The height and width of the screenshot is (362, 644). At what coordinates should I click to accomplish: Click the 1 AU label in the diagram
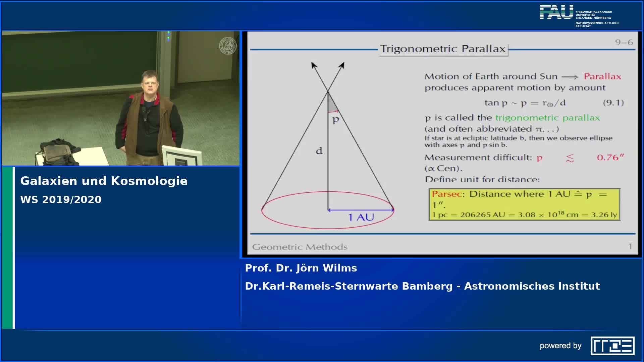tap(361, 217)
